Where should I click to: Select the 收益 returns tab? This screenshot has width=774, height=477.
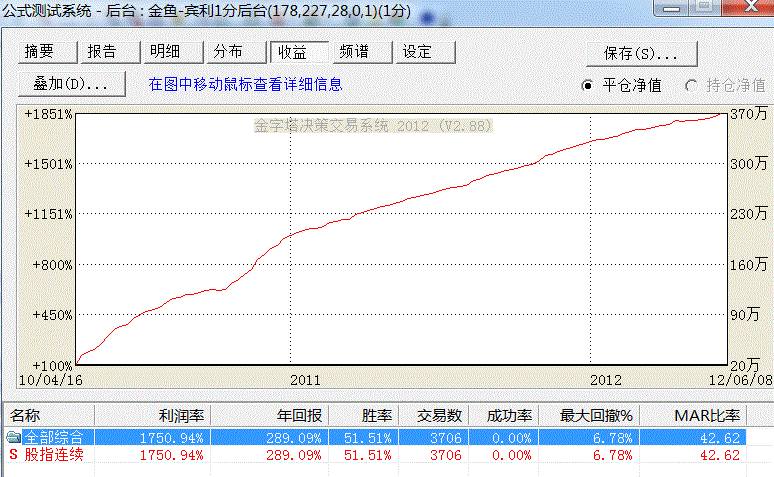[299, 52]
